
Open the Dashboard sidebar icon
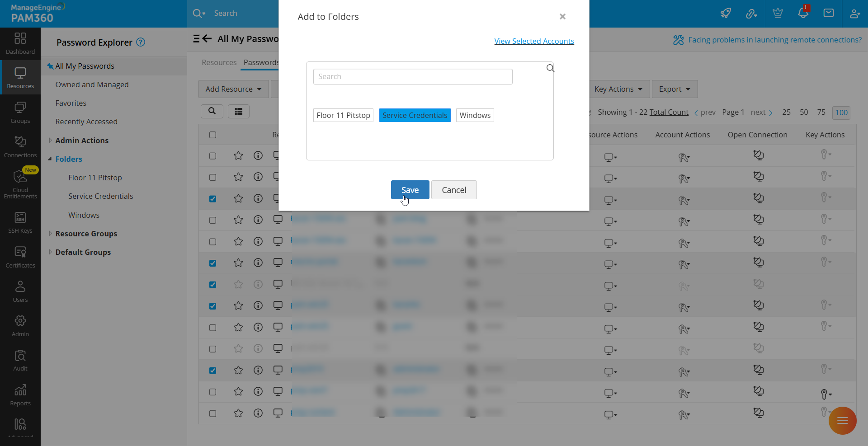[20, 44]
